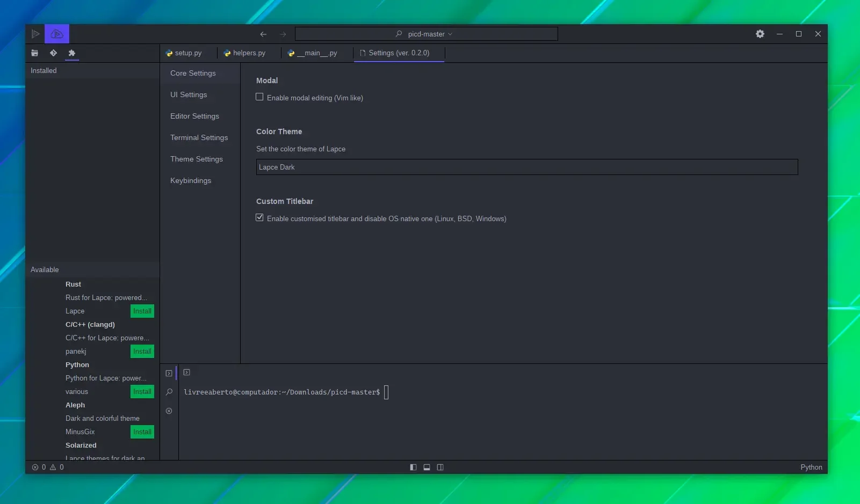Open the file explorer panel icon

[x=35, y=53]
